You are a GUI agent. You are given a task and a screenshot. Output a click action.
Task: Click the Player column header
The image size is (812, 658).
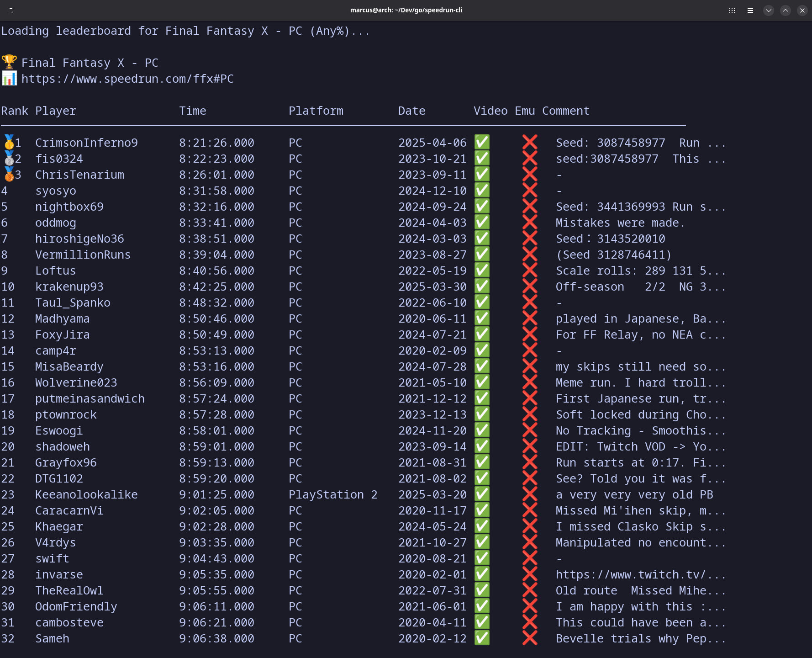pos(56,111)
